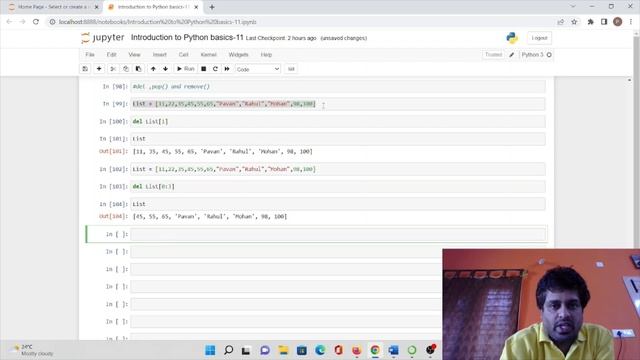Open the View menu
This screenshot has height=360, width=640.
134,55
